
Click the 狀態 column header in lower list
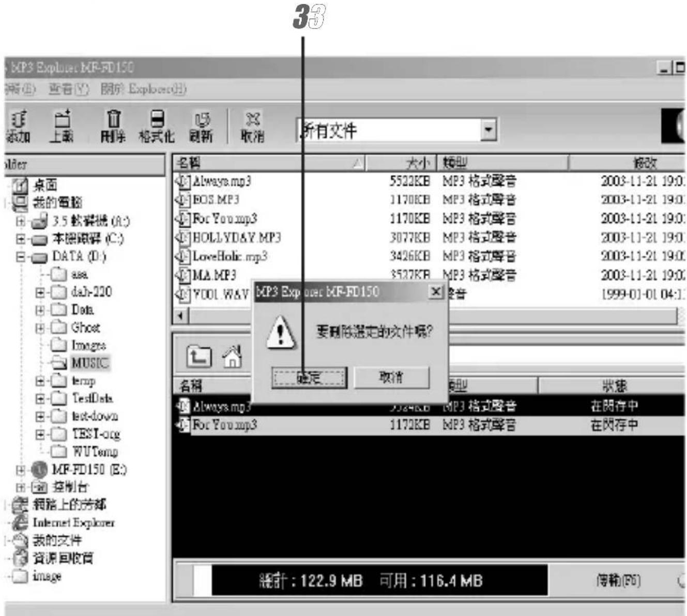(612, 386)
